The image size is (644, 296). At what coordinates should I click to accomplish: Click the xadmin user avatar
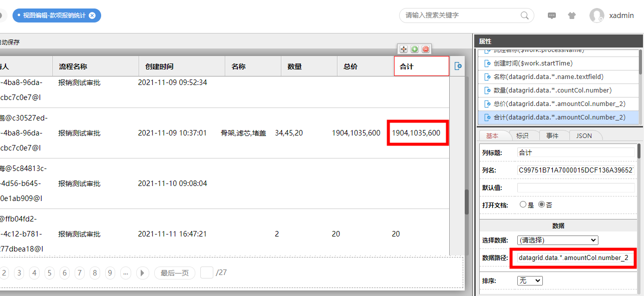point(597,15)
